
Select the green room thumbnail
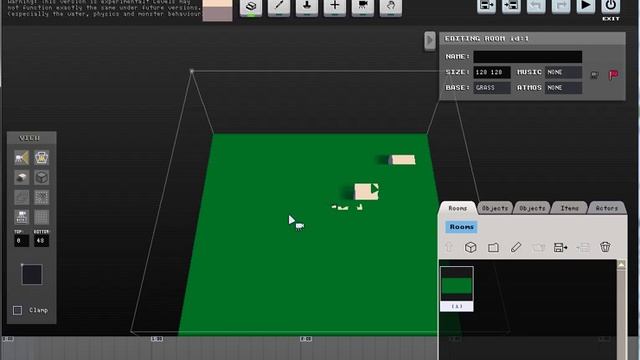(457, 289)
